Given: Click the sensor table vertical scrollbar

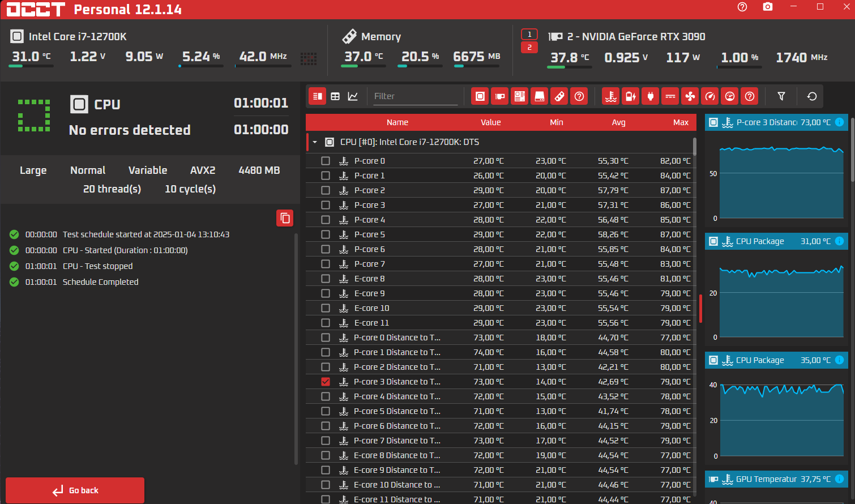Looking at the screenshot, I should 694,146.
